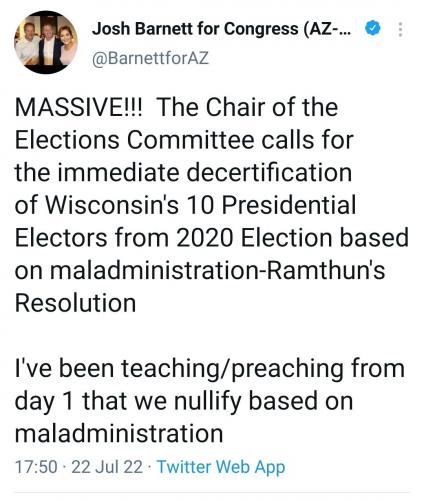The image size is (424, 500).
Task: Click the Twitter Web App source link
Action: [221, 466]
